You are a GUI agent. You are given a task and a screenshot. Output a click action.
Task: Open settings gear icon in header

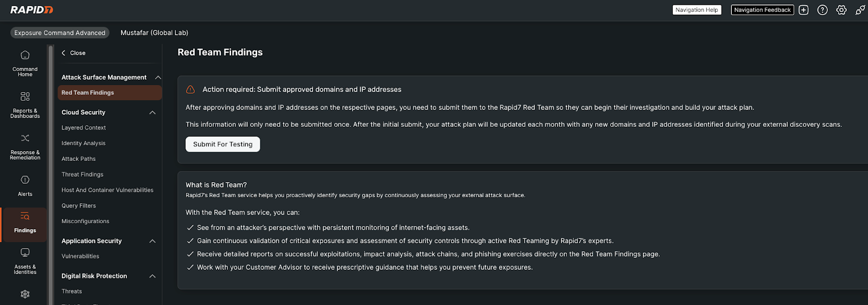841,10
